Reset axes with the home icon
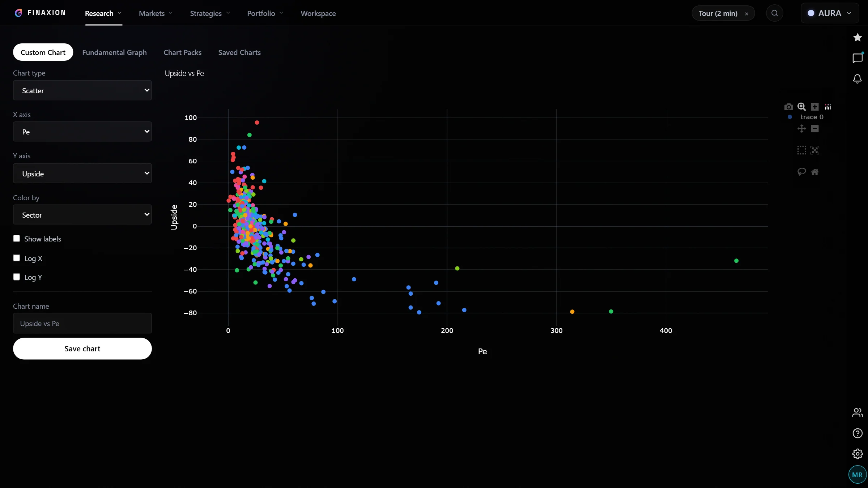This screenshot has width=868, height=488. pos(814,172)
